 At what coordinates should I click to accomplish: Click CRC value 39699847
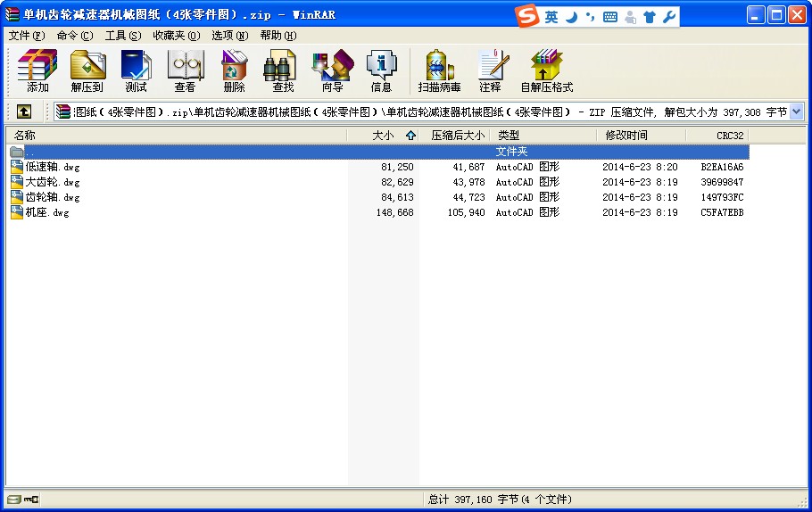722,182
